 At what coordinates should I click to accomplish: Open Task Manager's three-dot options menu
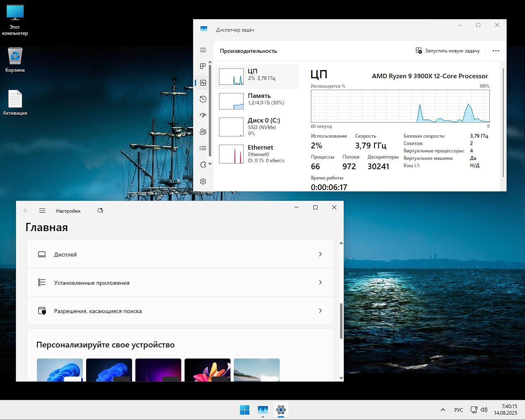[496, 50]
